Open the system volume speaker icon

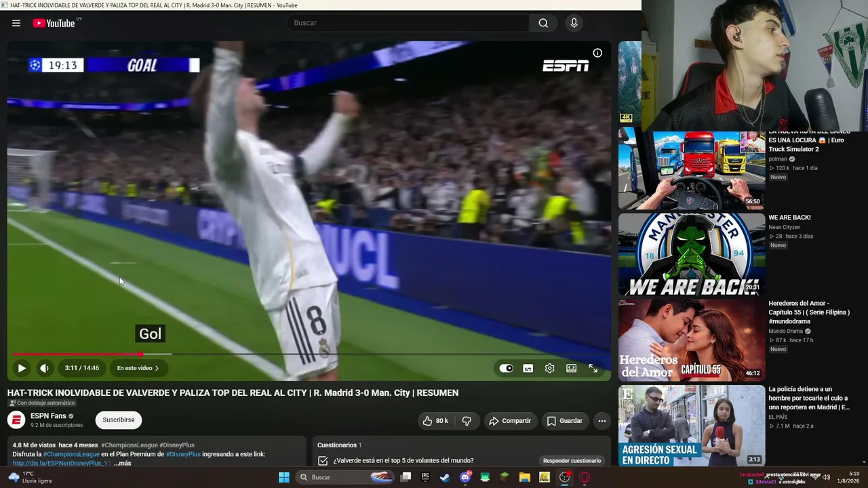pos(826,477)
